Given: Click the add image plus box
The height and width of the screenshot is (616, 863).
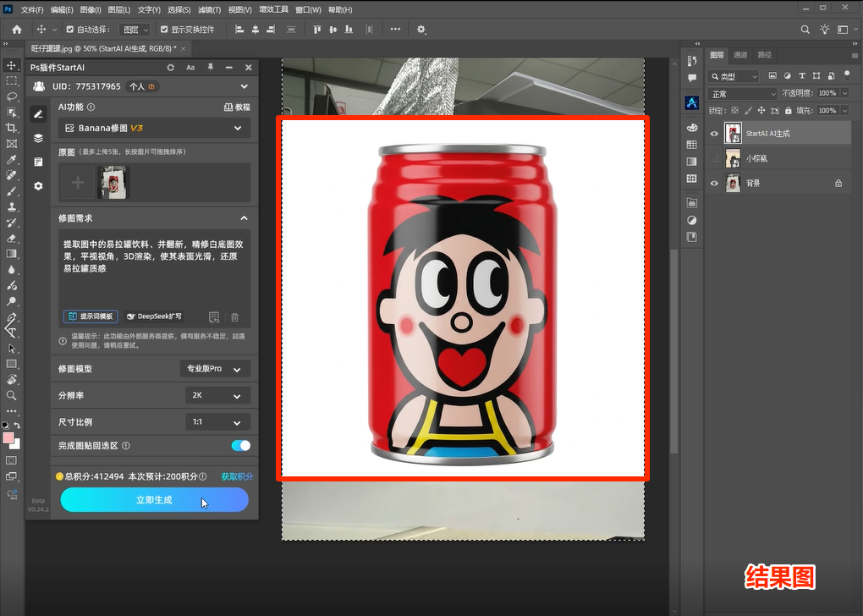Looking at the screenshot, I should click(78, 182).
